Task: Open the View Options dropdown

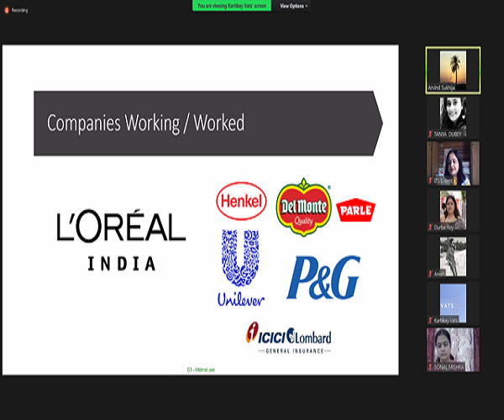Action: pos(293,6)
